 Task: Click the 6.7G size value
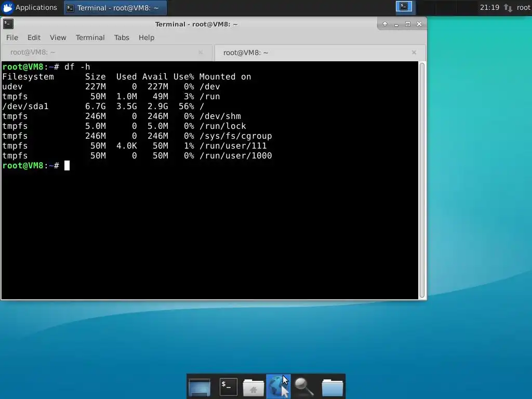96,107
